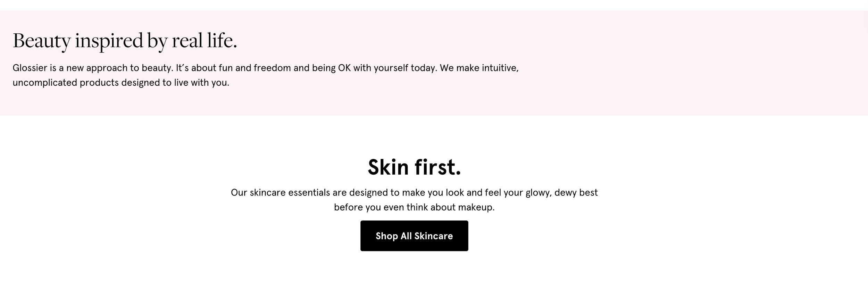Select the line starting "uncomplicated products designed"
Screen dimensions: 868x283
point(121,83)
